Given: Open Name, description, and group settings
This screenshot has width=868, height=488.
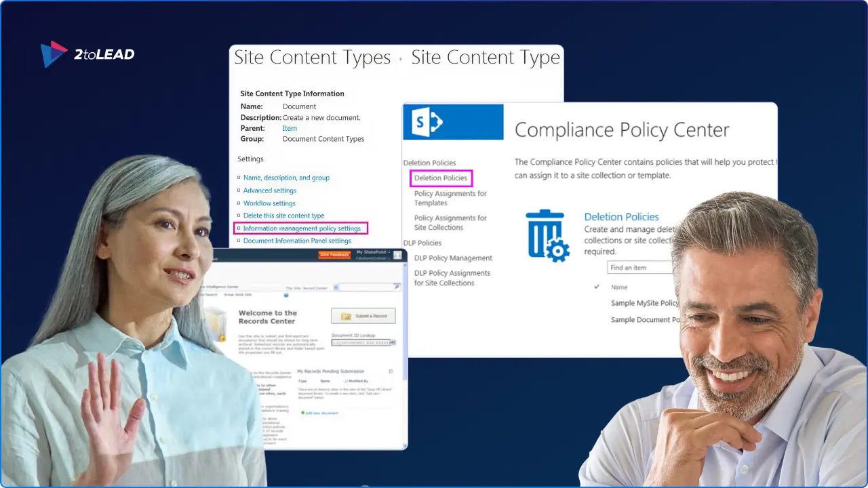Looking at the screenshot, I should click(286, 178).
